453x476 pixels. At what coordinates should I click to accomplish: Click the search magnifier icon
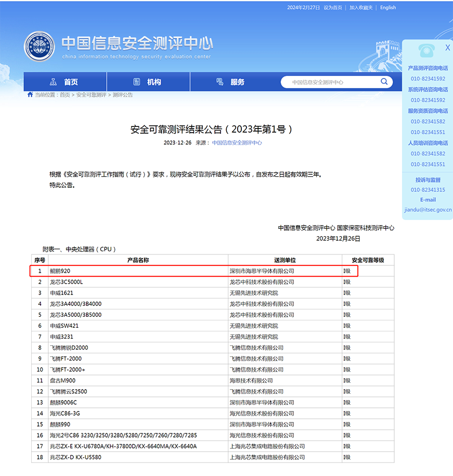[384, 82]
